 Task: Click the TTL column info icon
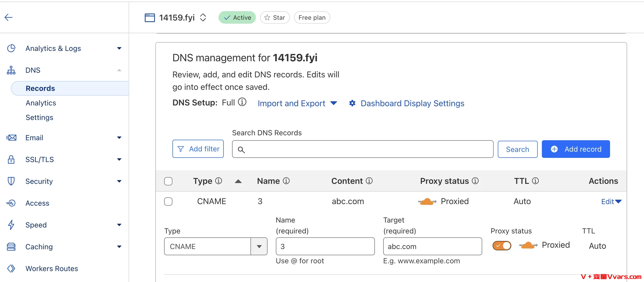point(535,181)
